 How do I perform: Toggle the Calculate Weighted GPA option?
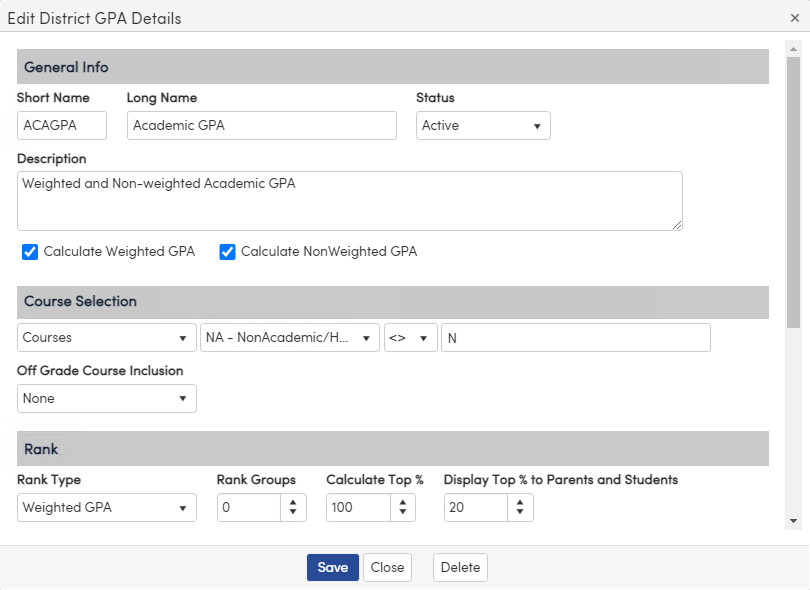pos(30,251)
